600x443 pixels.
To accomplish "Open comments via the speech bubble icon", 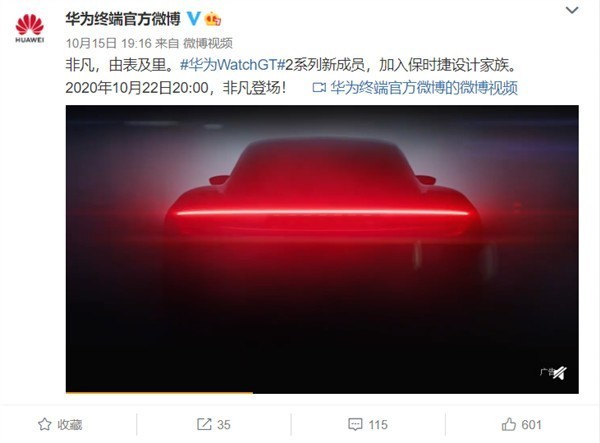I will click(355, 424).
